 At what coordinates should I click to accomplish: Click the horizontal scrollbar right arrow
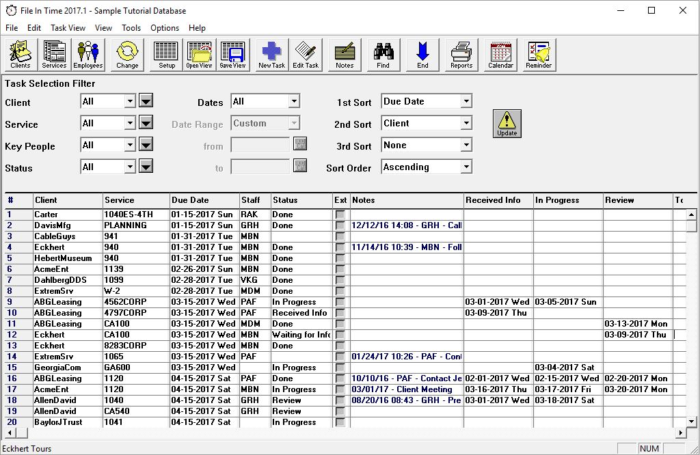coord(680,433)
